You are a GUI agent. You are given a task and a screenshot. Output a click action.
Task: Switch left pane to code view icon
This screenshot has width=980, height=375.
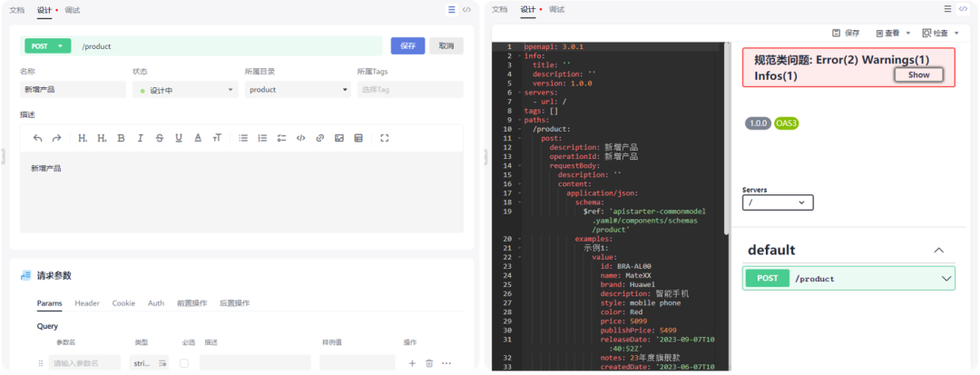pyautogui.click(x=466, y=9)
